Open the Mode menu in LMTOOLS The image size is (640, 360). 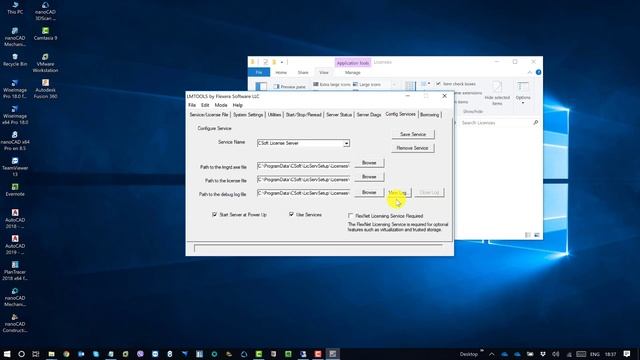[x=221, y=105]
